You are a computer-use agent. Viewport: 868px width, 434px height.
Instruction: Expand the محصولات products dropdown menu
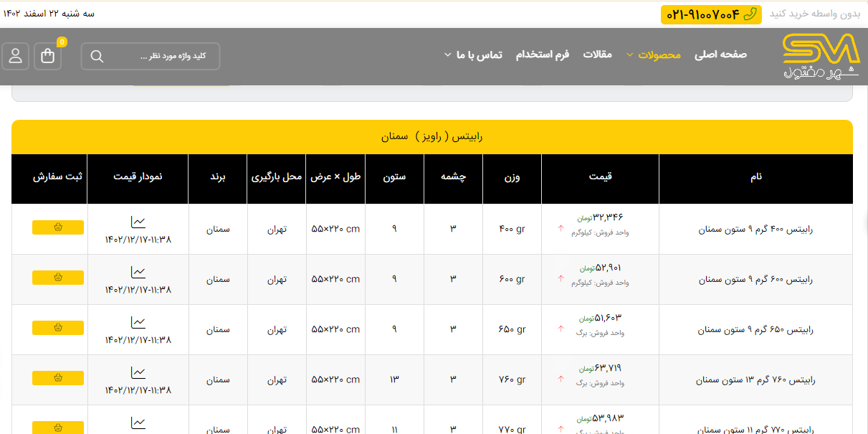pos(658,55)
